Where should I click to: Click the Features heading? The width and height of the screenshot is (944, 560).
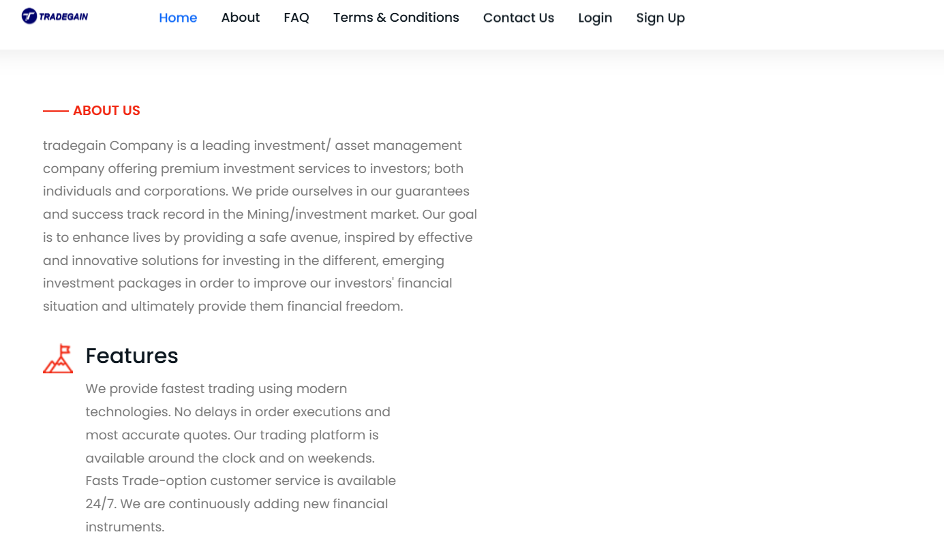132,356
